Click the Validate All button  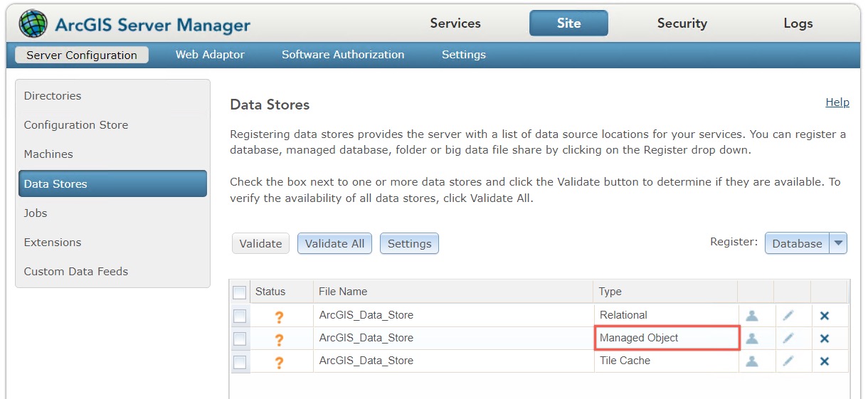pyautogui.click(x=334, y=243)
